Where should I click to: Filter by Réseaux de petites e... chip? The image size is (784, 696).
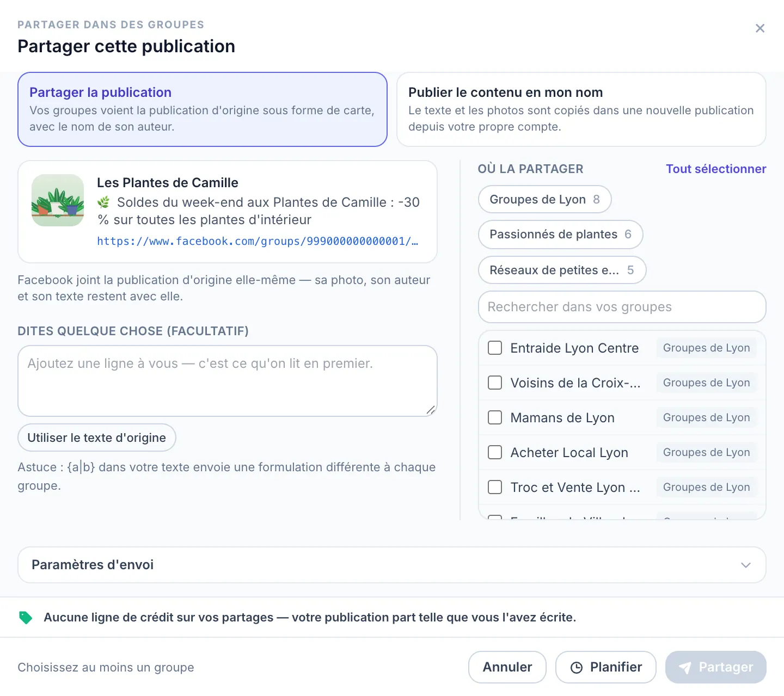(x=562, y=270)
